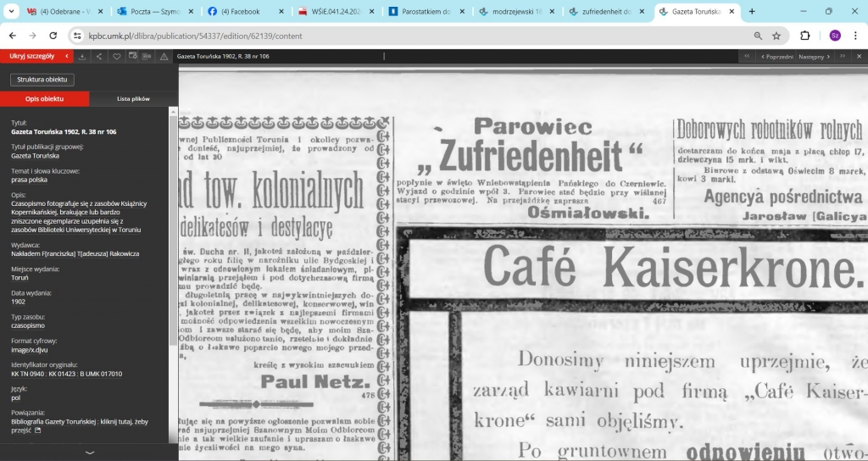The image size is (868, 461).
Task: Reload the page
Action: pos(53,36)
